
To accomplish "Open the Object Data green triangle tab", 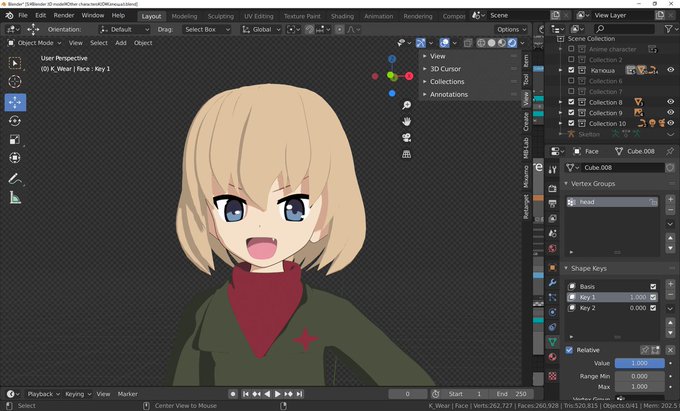I will [552, 342].
